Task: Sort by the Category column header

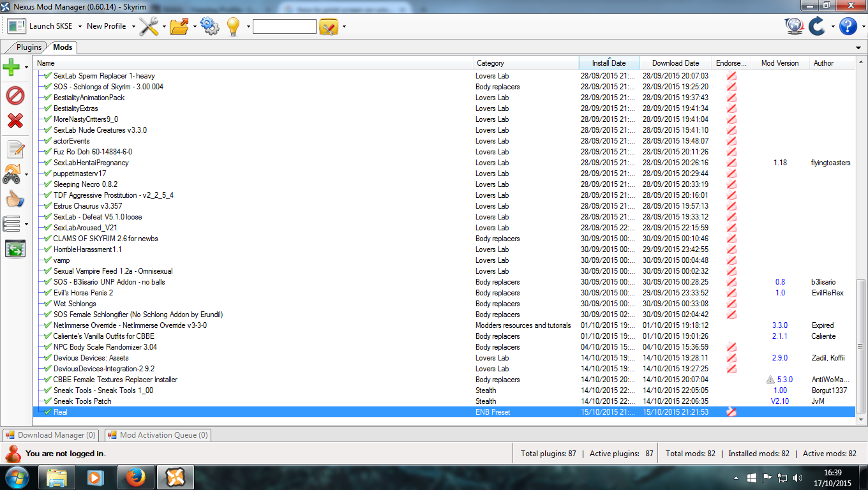Action: coord(526,63)
